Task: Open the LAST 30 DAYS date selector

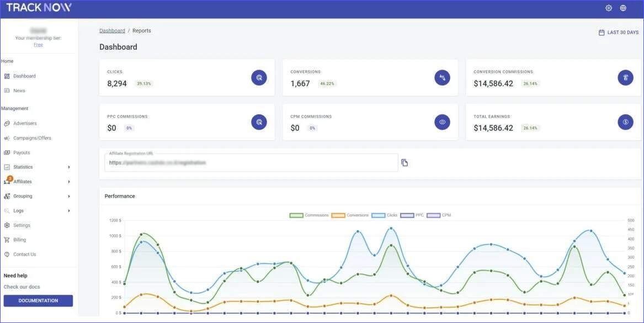Action: point(618,31)
